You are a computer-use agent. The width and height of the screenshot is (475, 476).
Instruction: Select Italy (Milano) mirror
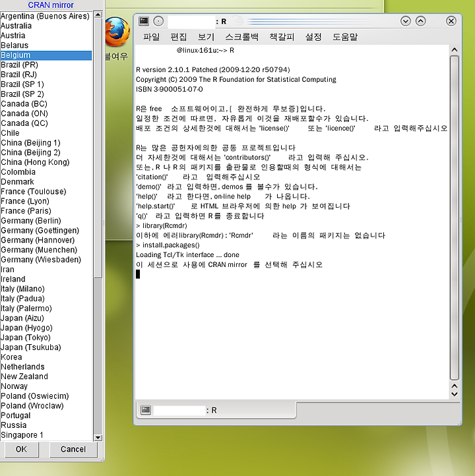pos(46,289)
